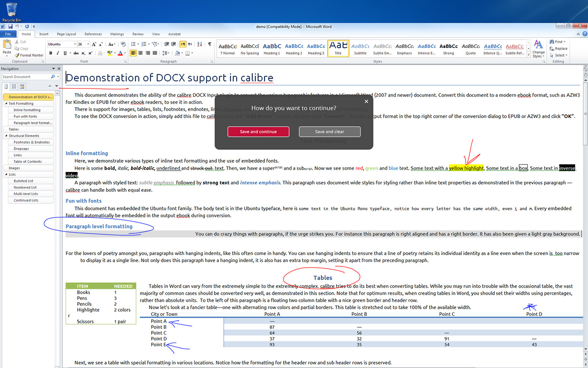Toggle Align Text Right
This screenshot has height=368, width=588.
(148, 53)
